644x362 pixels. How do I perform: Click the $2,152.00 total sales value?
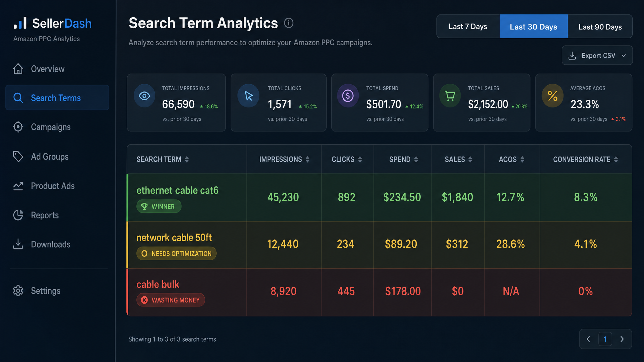tap(488, 104)
